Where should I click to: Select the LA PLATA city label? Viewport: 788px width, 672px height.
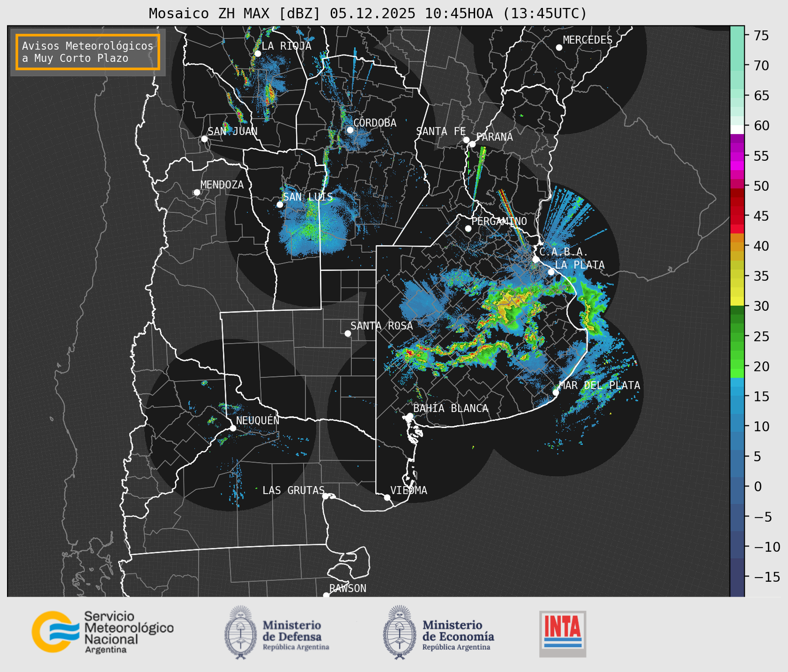580,265
